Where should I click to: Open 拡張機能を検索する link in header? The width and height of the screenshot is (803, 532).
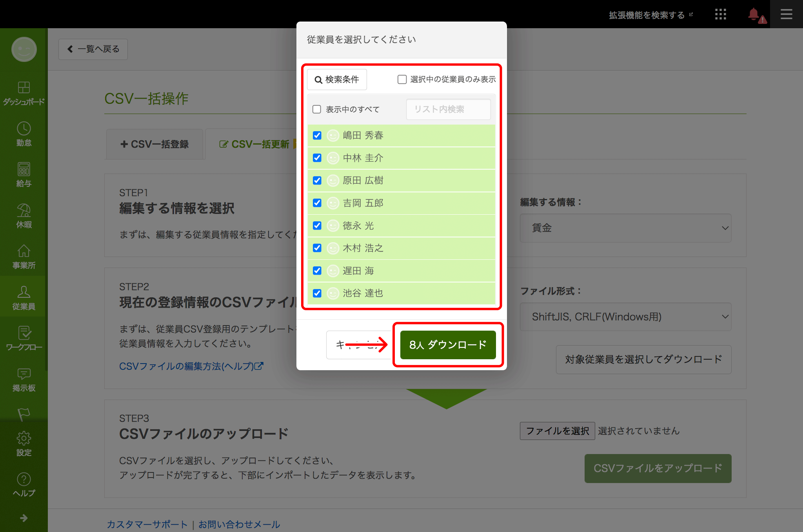coord(650,15)
